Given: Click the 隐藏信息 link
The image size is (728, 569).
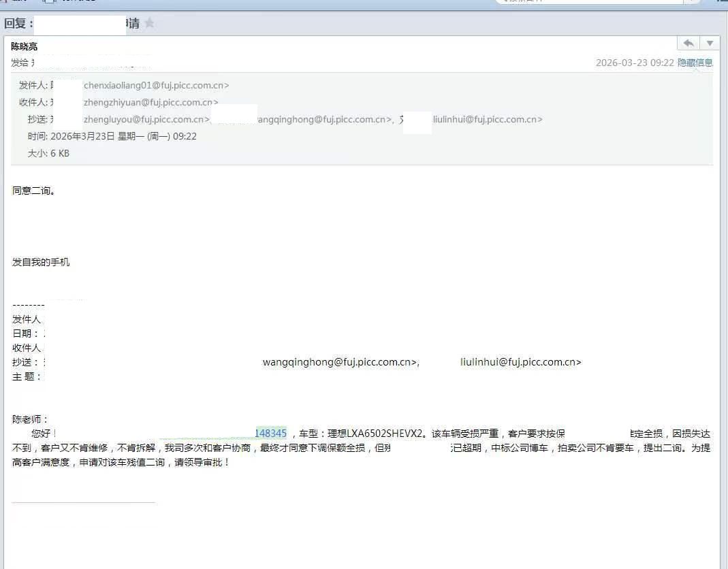Looking at the screenshot, I should [695, 63].
